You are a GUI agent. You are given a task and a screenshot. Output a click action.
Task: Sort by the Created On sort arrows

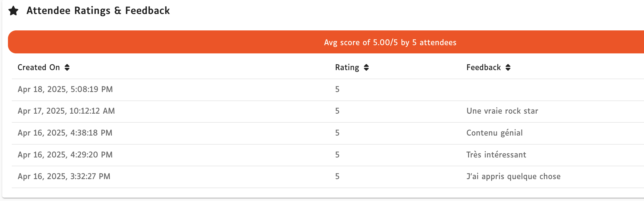pyautogui.click(x=67, y=67)
